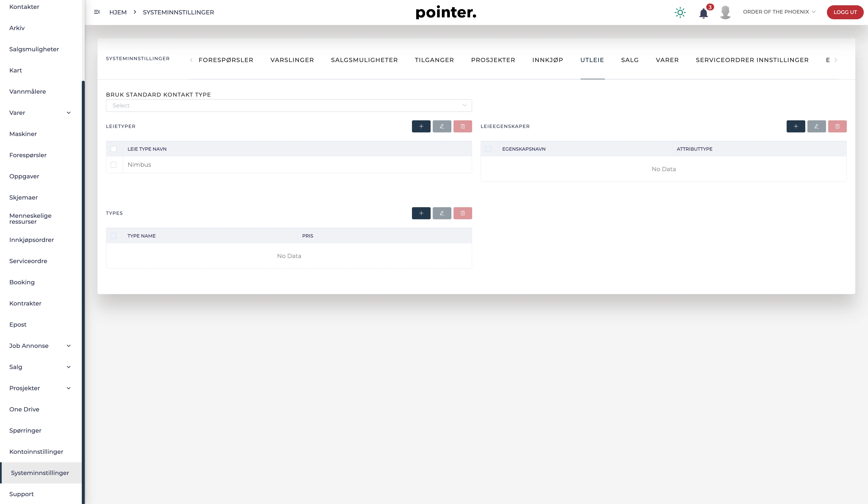Check the Nimbus row checkbox
The width and height of the screenshot is (868, 504).
(114, 165)
